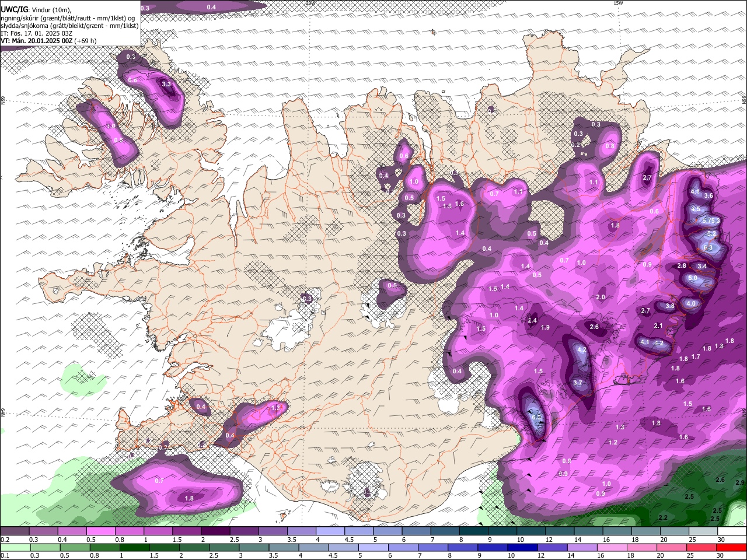The height and width of the screenshot is (560, 747).
Task: Select the '0.1' label on the rain scale
Action: pos(5,556)
